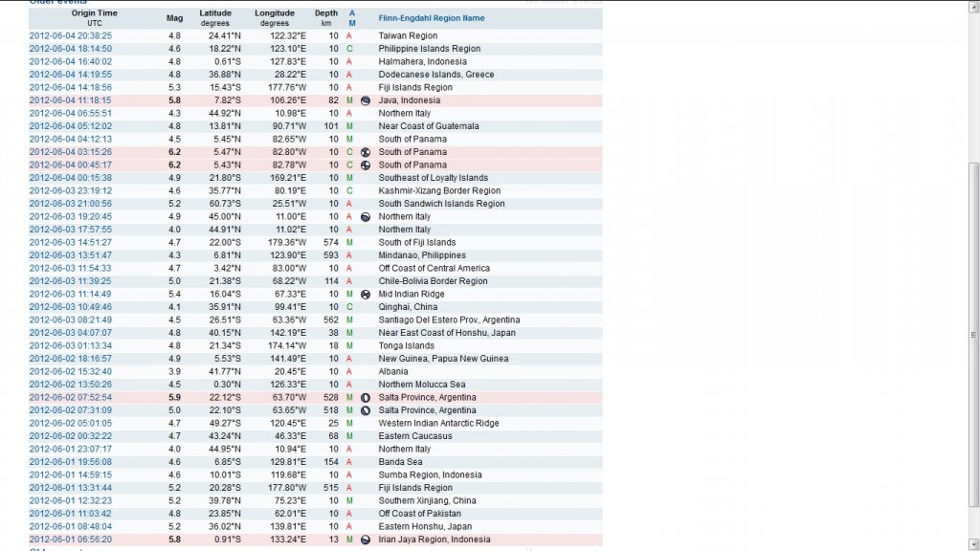Image resolution: width=980 pixels, height=551 pixels.
Task: Select region text Banda Sea
Action: 400,462
